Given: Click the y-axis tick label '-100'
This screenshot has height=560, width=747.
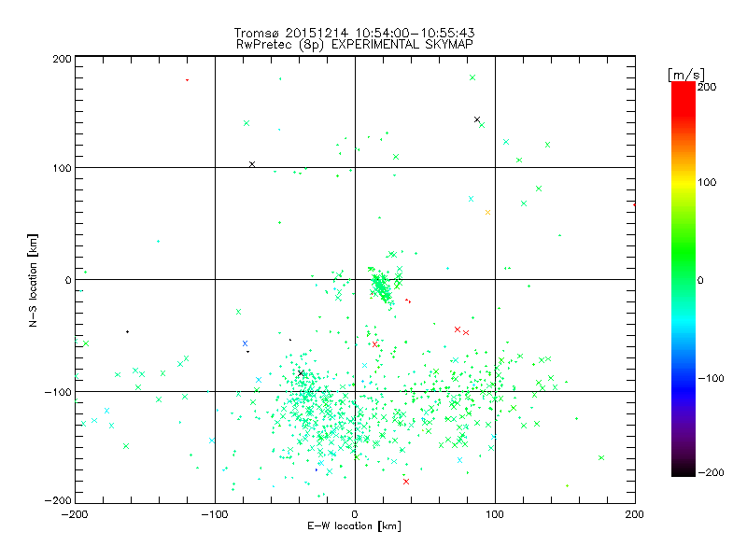Looking at the screenshot, I should (58, 392).
